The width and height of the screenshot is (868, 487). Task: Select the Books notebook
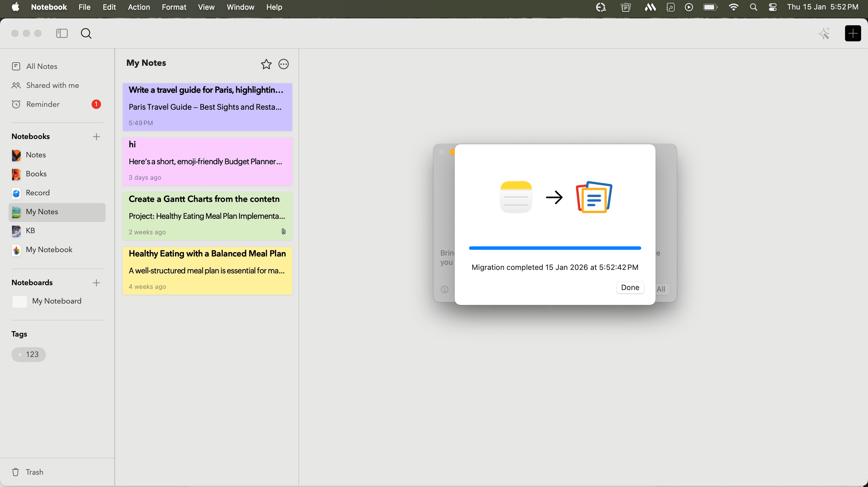coord(36,174)
